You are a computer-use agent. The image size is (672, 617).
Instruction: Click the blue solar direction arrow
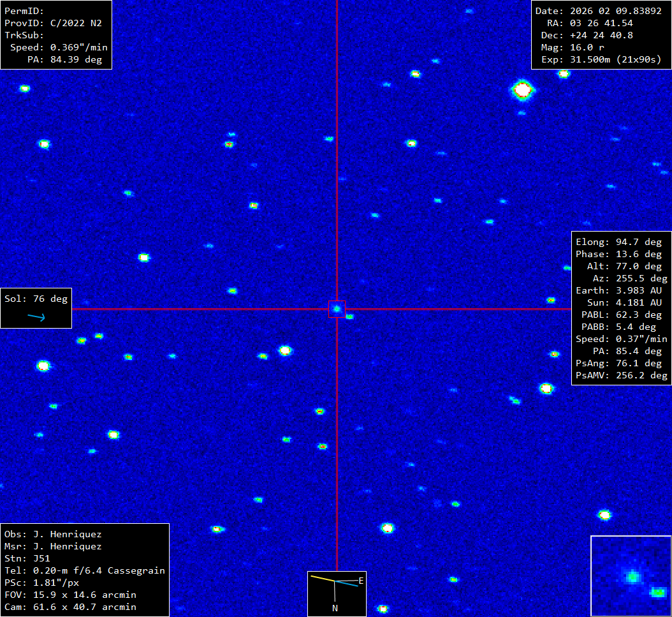click(x=36, y=317)
